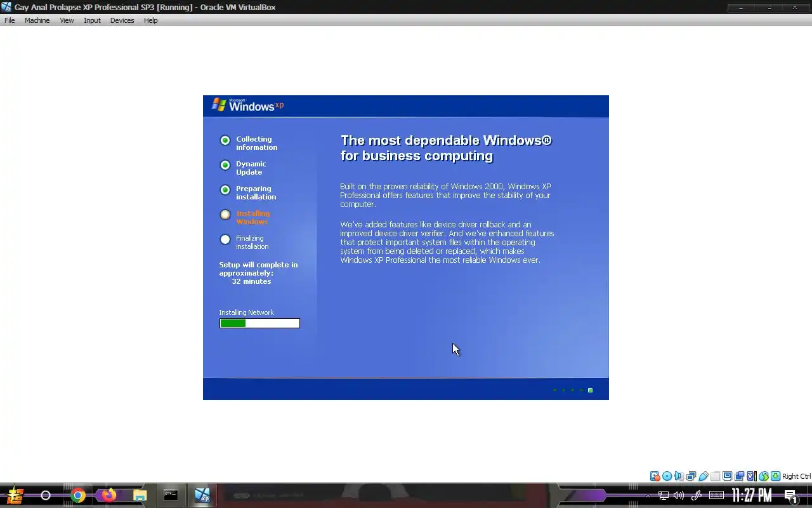Show hidden system tray icons
The height and width of the screenshot is (508, 812).
pyautogui.click(x=648, y=495)
